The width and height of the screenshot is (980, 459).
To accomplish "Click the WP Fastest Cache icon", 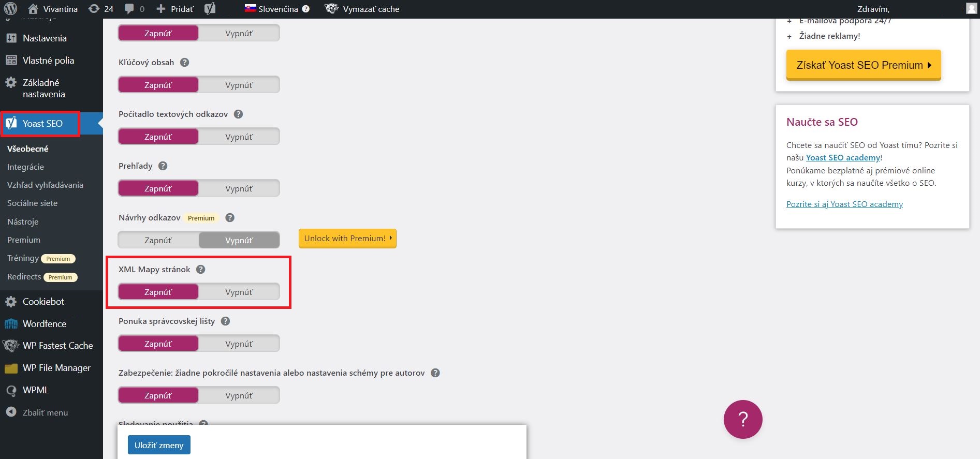I will coord(11,346).
